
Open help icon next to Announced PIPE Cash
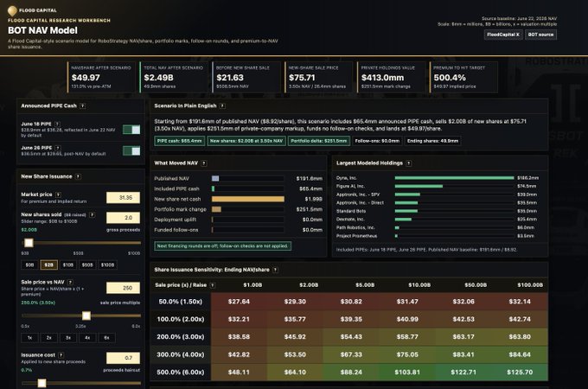pos(82,106)
